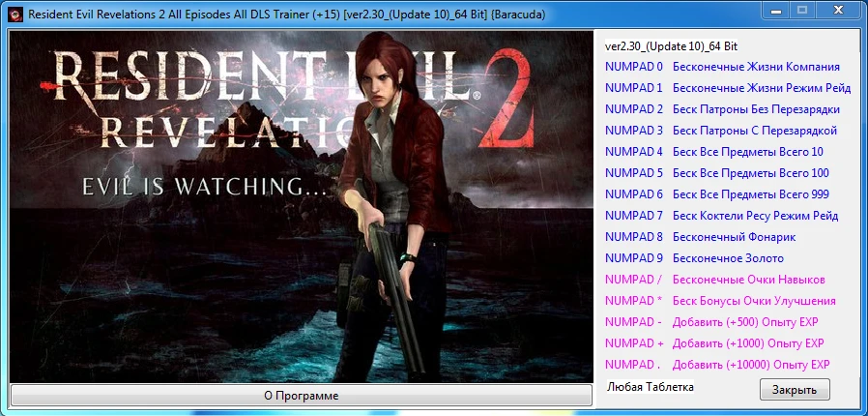Click the Resident Evil Revelations 2 cover image

[x=302, y=206]
